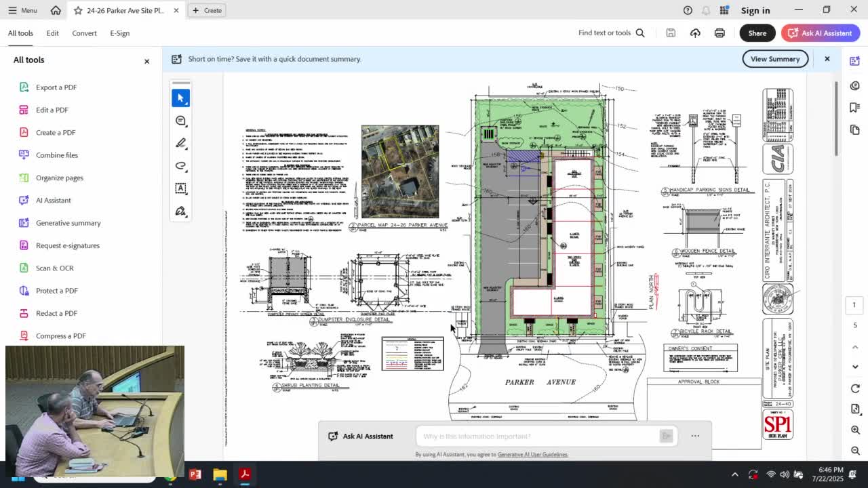Open the Add Comment tool
Screen dimensions: 868x488
(180, 120)
